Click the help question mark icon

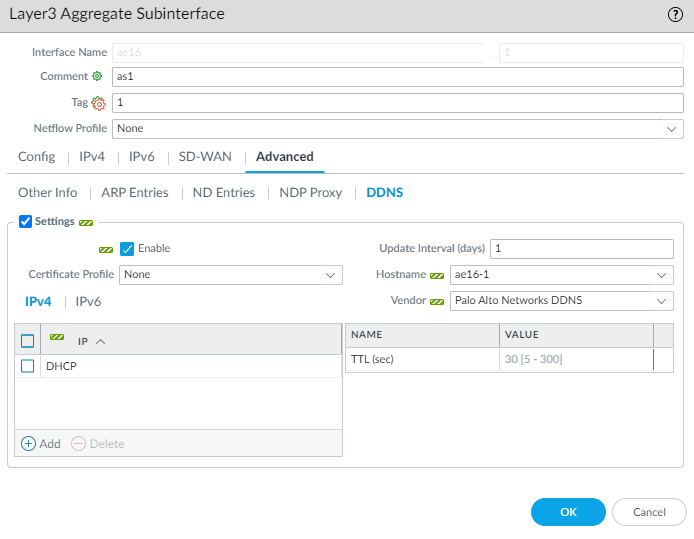coord(675,14)
